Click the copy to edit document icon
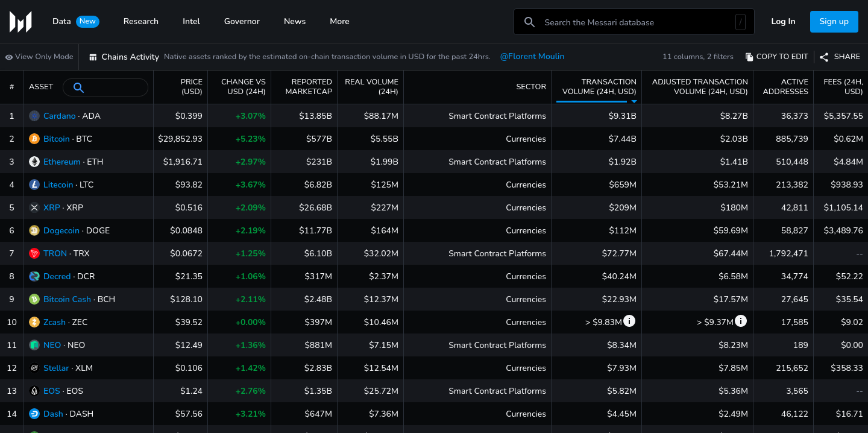The width and height of the screenshot is (868, 433). coord(749,57)
